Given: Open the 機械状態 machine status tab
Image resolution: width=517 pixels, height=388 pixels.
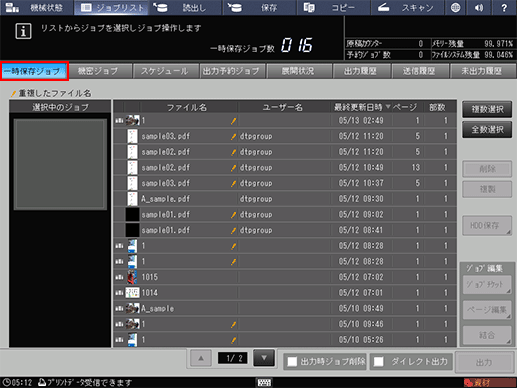Looking at the screenshot, I should pos(37,7).
